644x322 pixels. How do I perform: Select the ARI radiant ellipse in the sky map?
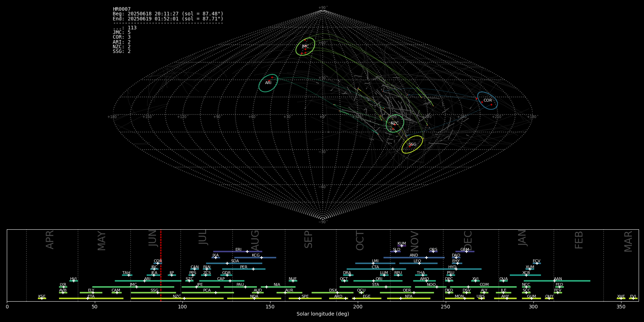268,83
